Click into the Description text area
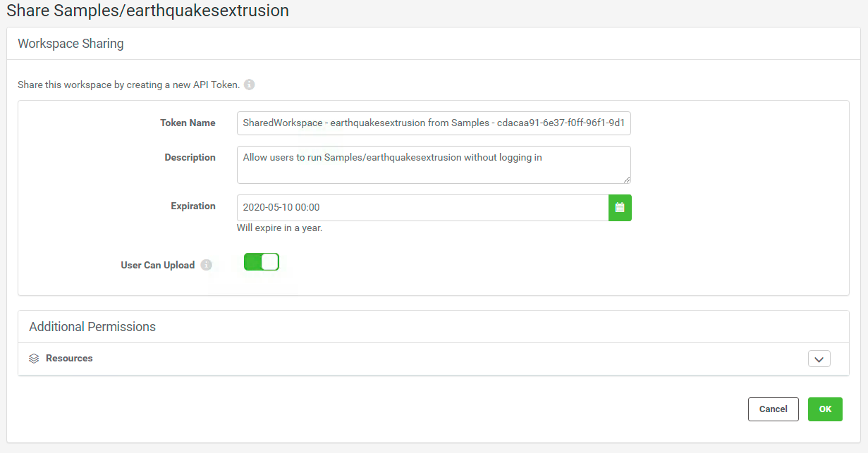 tap(434, 165)
